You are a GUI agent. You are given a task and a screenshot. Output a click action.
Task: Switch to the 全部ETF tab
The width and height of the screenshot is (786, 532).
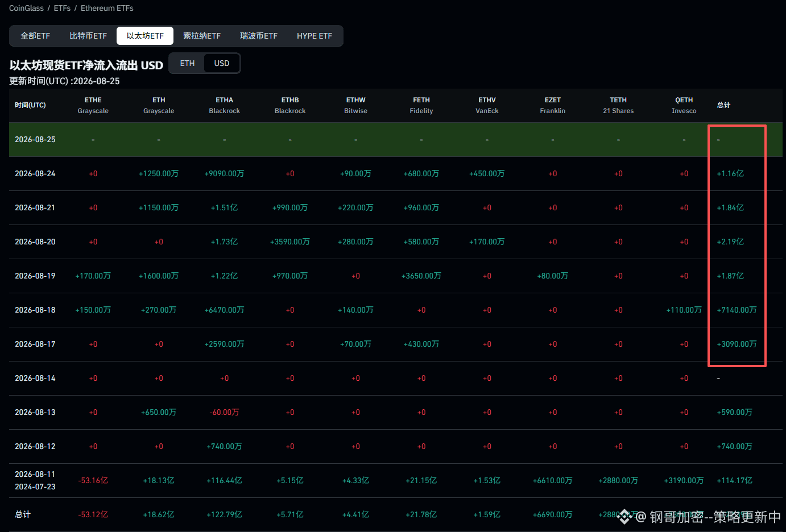(35, 36)
